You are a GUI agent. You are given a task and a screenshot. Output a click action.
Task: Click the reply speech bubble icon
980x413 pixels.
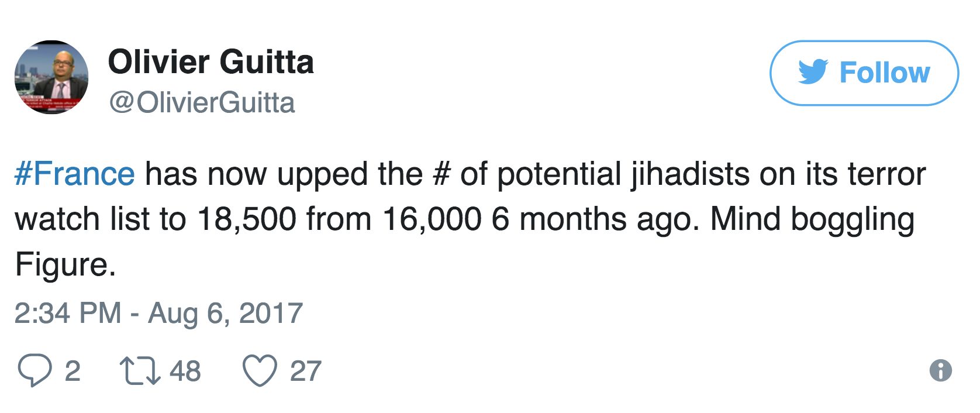(34, 371)
